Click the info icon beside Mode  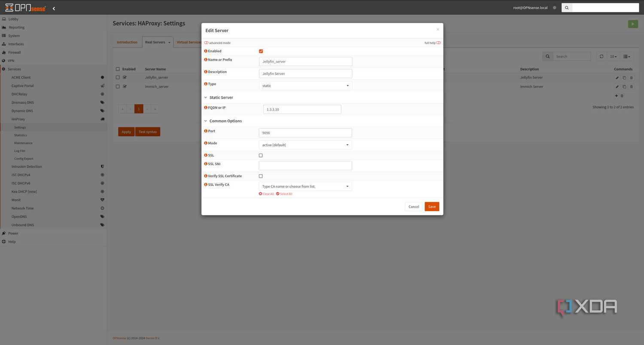pyautogui.click(x=206, y=143)
